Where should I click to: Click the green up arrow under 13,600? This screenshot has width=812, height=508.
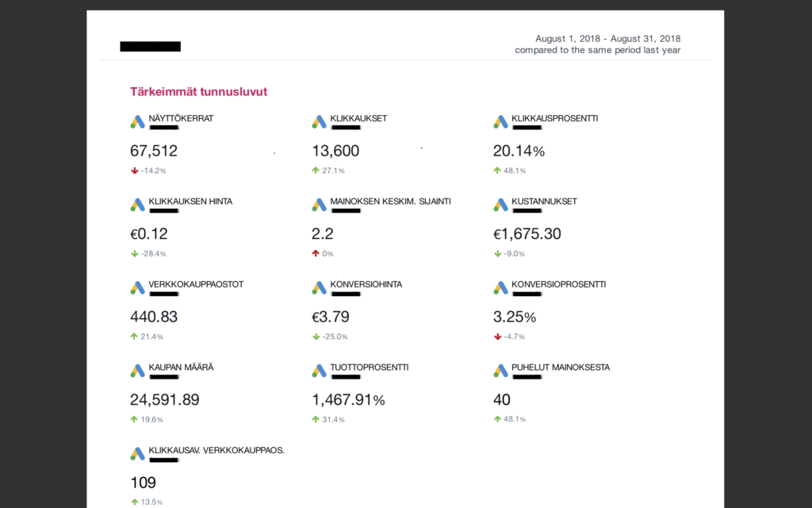tap(316, 171)
